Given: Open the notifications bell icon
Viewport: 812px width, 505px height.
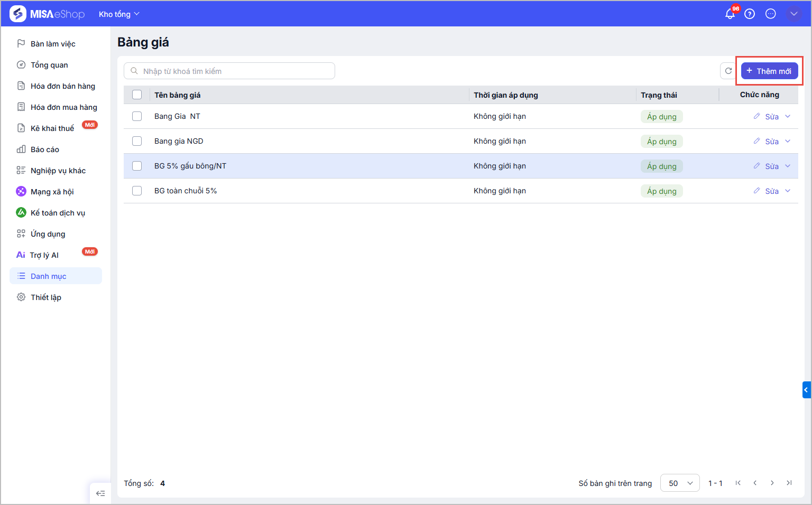Looking at the screenshot, I should [730, 14].
